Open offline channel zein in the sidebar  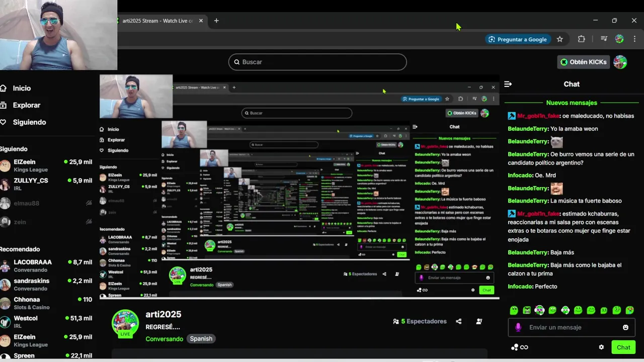click(x=46, y=222)
